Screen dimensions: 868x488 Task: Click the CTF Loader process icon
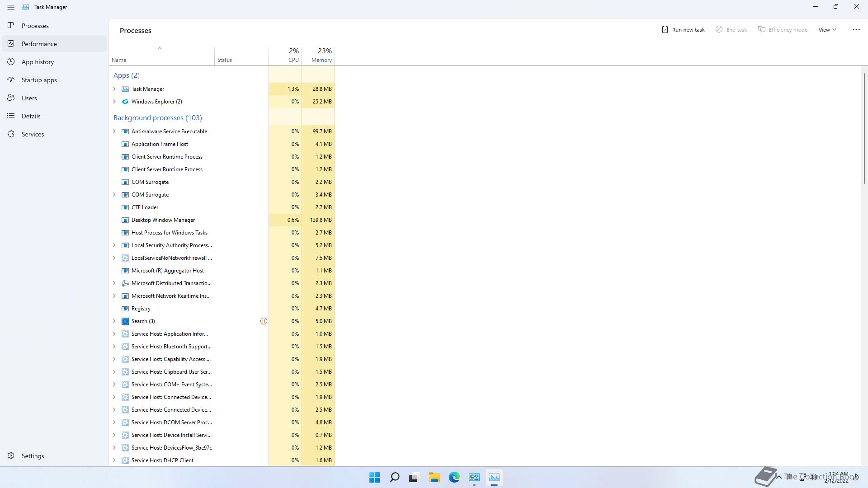(x=125, y=207)
